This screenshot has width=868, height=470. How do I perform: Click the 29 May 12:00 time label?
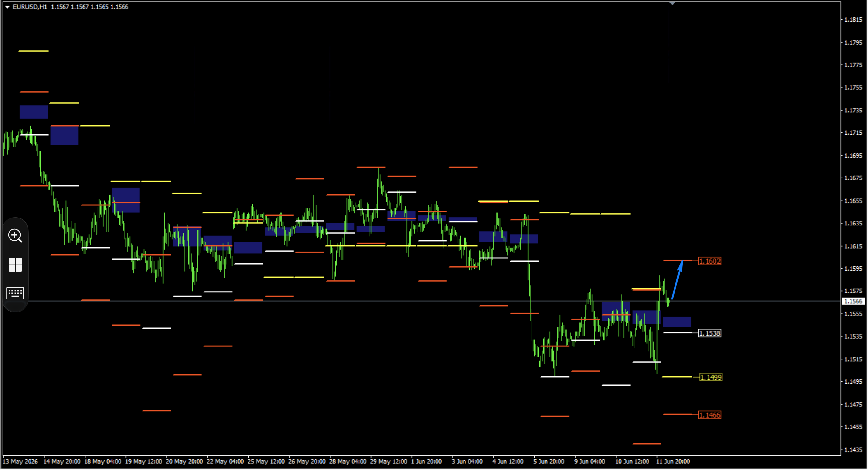(389, 461)
